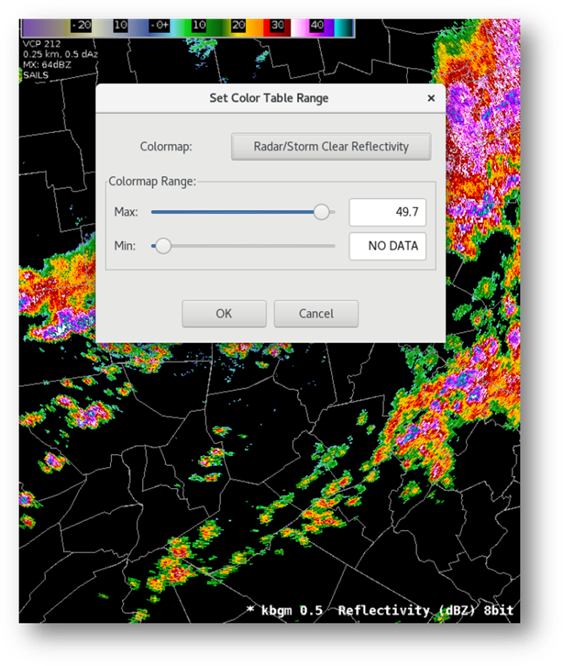
Task: Click the 30 label on the color bar
Action: pyautogui.click(x=277, y=25)
